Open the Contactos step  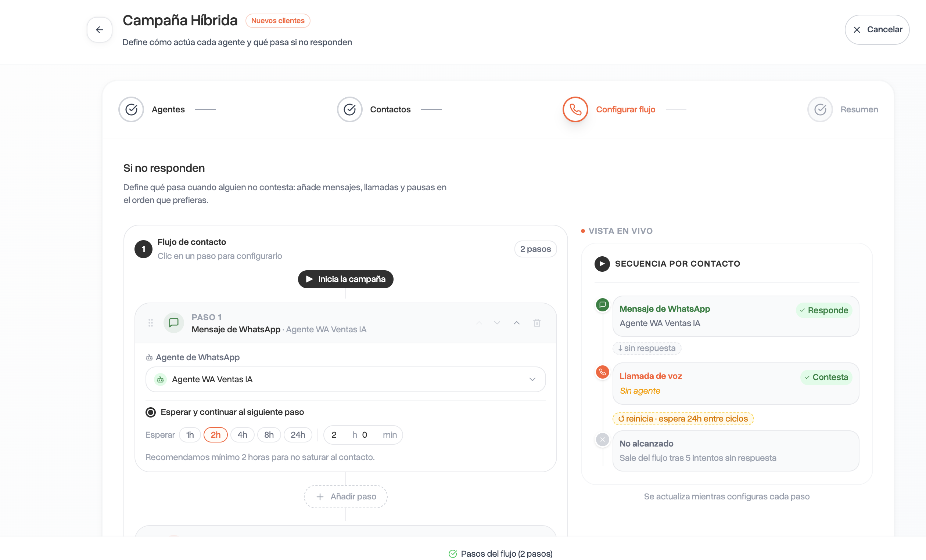pos(390,110)
